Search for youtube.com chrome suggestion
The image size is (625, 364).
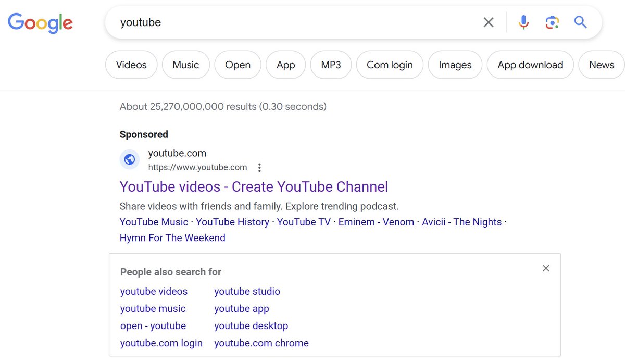click(x=261, y=343)
